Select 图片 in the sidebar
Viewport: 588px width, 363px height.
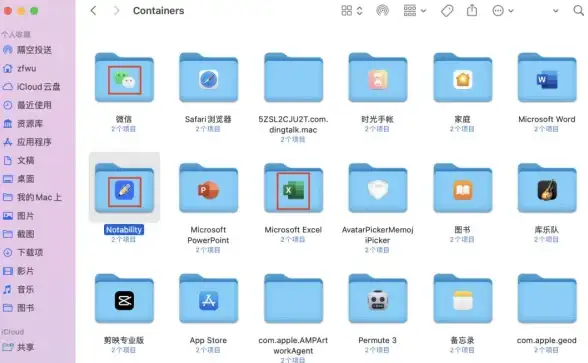point(19,216)
